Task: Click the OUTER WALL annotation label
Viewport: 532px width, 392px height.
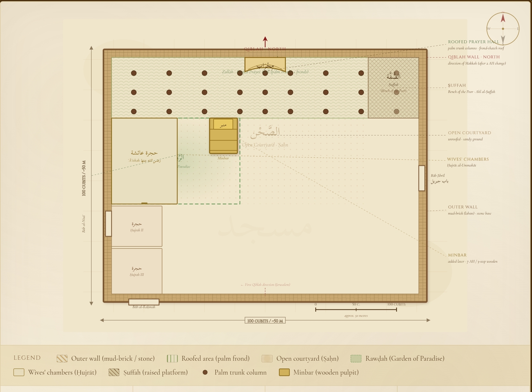Action: (463, 207)
